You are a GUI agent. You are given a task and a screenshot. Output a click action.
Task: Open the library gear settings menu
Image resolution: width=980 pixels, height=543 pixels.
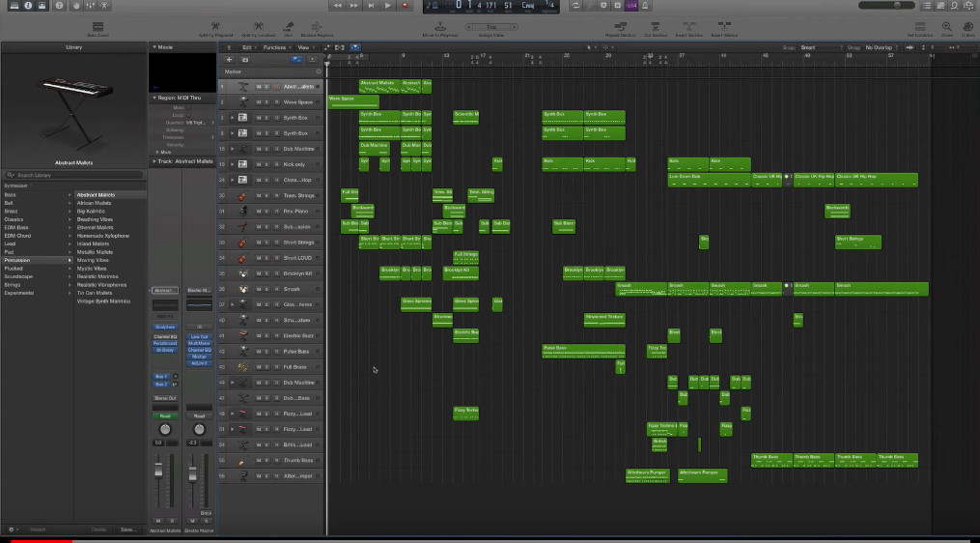(x=13, y=529)
